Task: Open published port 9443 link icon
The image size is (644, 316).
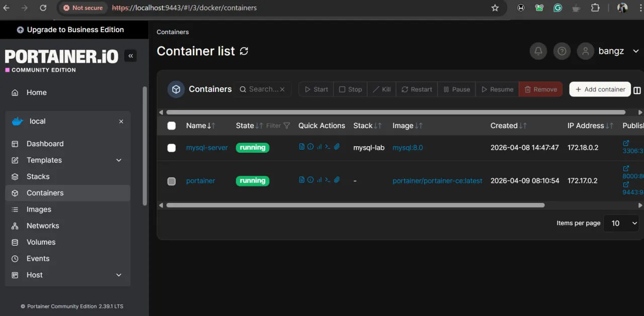Action: pos(626,185)
